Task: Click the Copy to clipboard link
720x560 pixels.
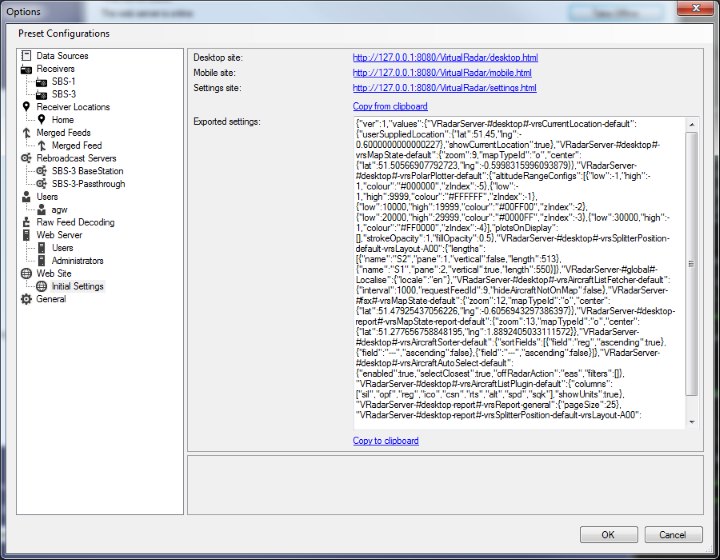Action: (x=385, y=441)
